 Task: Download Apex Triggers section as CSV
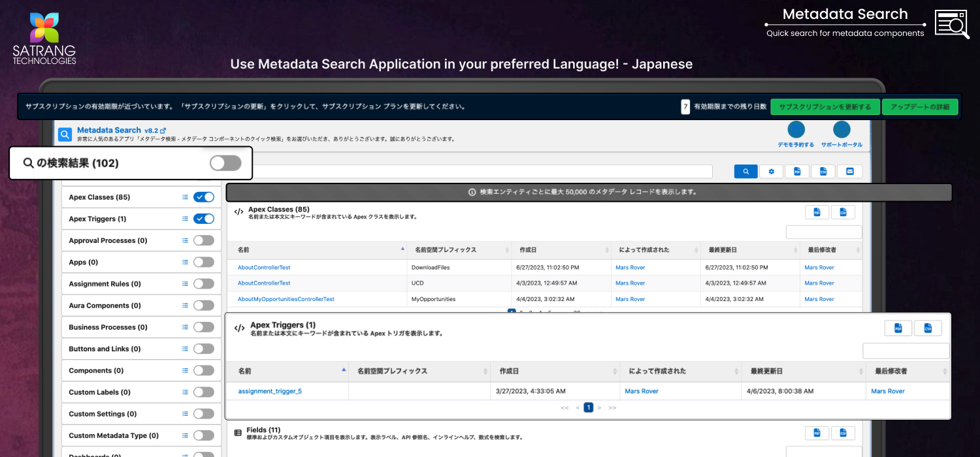(x=928, y=328)
